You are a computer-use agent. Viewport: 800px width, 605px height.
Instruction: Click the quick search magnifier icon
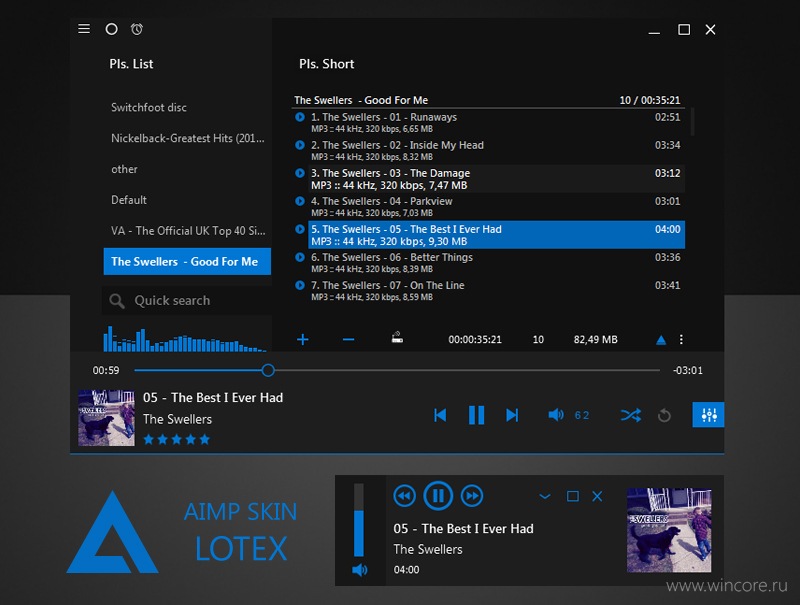[x=117, y=301]
